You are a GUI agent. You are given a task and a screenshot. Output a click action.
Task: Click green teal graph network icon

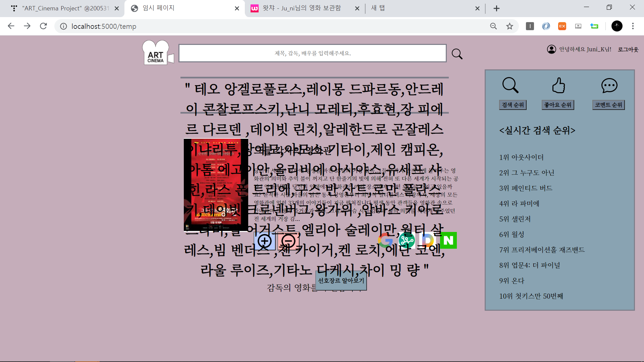(407, 240)
